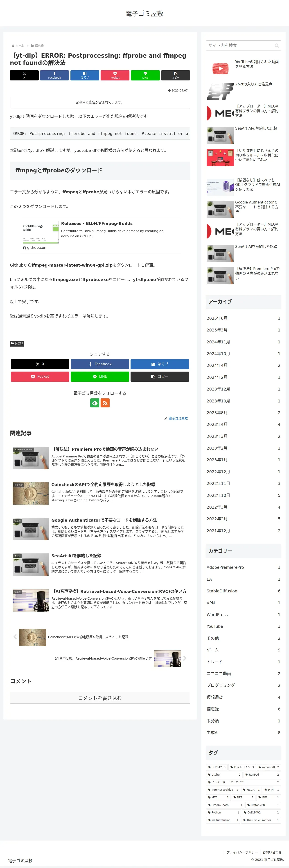Select the minecraft tag

[x=269, y=767]
